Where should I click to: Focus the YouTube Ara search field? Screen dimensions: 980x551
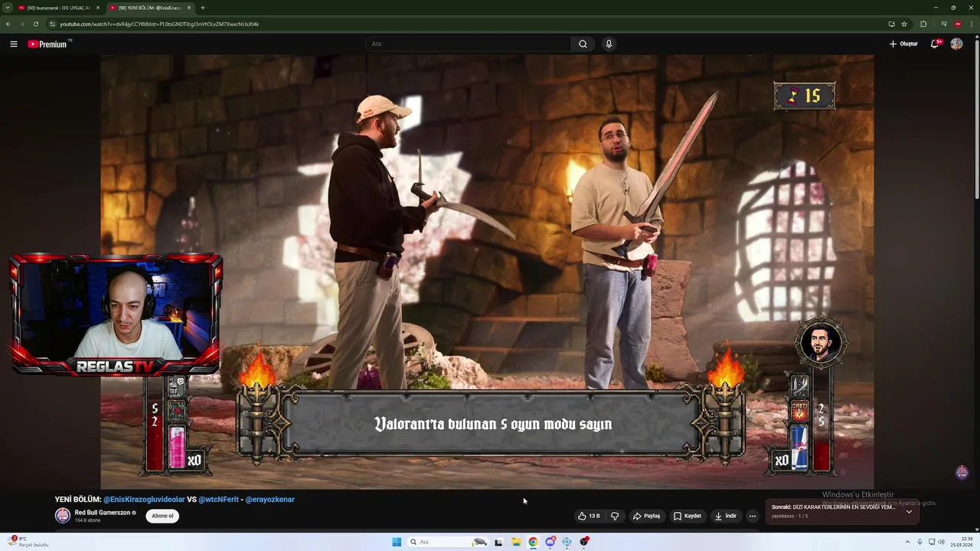469,44
